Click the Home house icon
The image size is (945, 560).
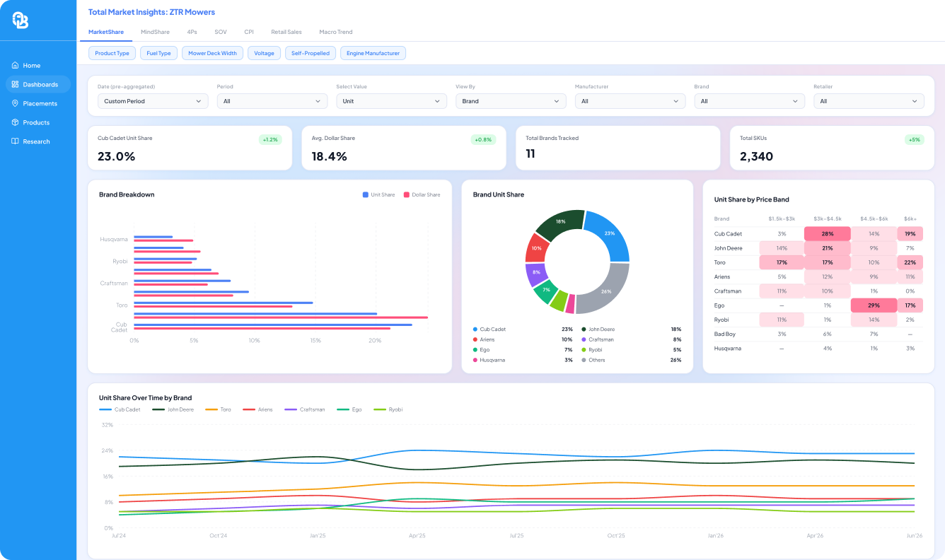[16, 65]
